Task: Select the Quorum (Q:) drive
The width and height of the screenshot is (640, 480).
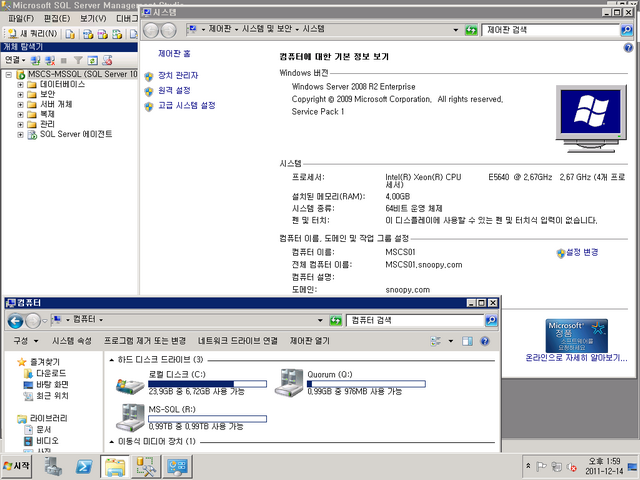Action: (x=350, y=383)
